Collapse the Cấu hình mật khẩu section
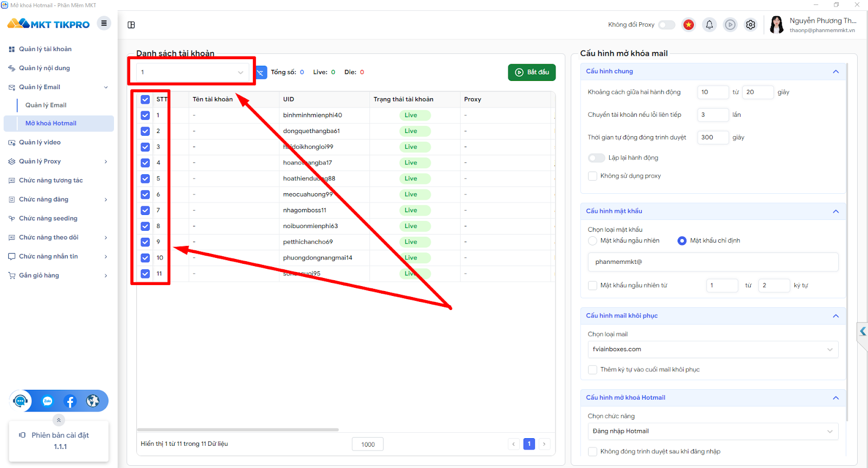The height and width of the screenshot is (468, 868). tap(835, 211)
